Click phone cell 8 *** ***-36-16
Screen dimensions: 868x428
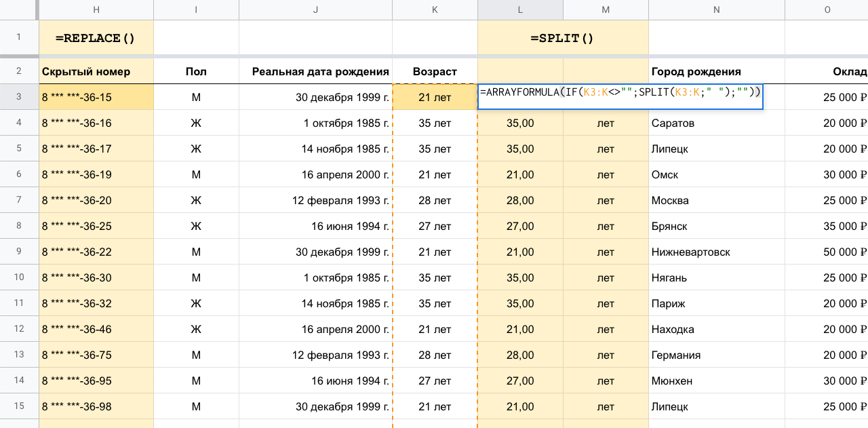pyautogui.click(x=96, y=123)
